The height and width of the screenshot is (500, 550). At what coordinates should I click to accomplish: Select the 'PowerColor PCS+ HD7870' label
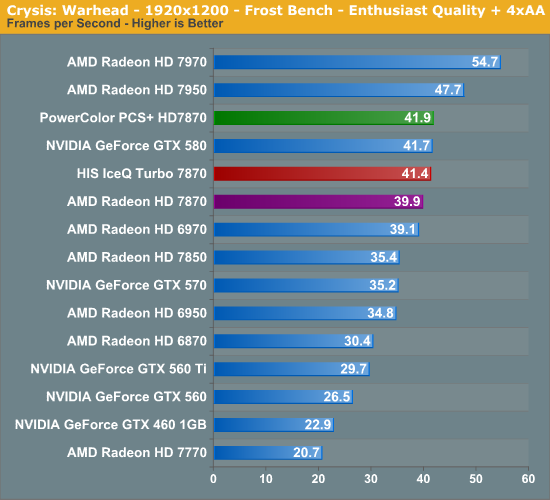pyautogui.click(x=123, y=118)
